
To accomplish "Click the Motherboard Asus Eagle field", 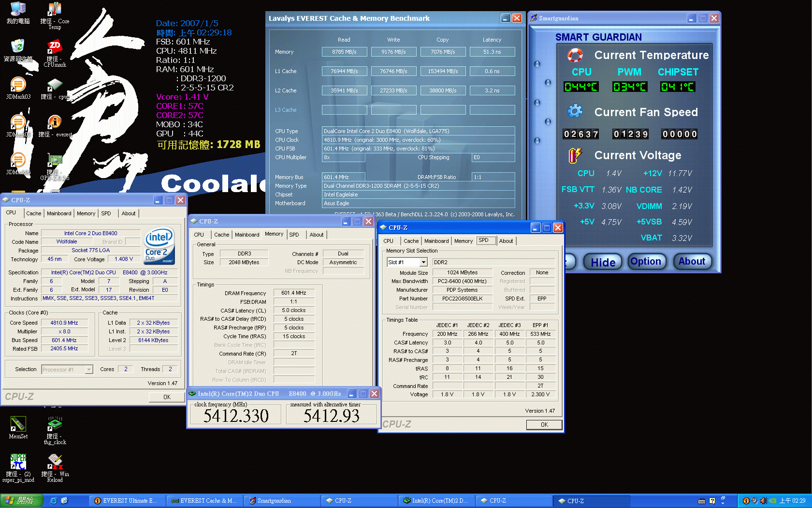I will point(418,203).
